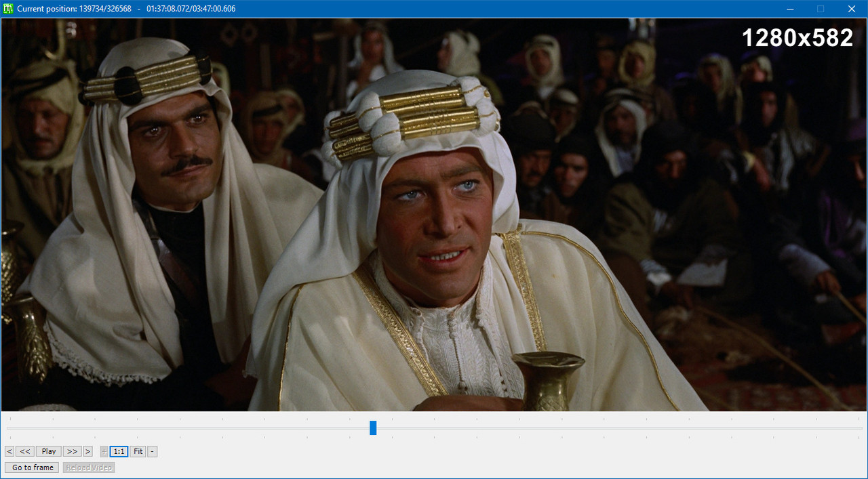Click the Fit zoom button
Viewport: 868px width, 479px height.
point(138,451)
